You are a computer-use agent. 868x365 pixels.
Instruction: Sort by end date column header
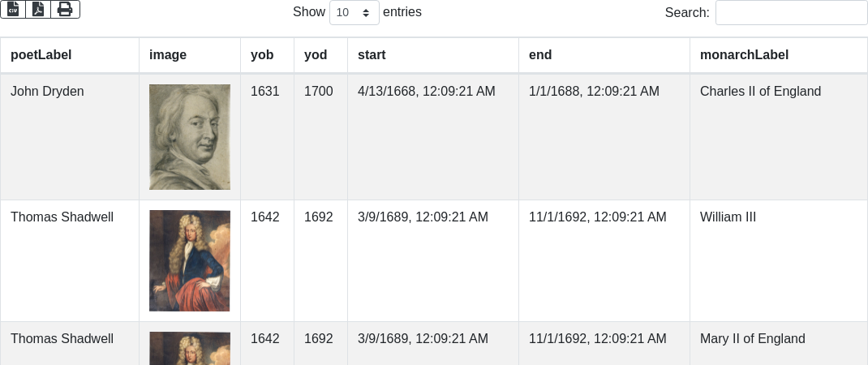coord(540,55)
